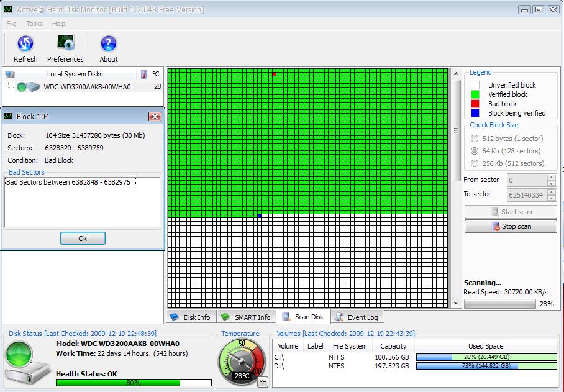The height and width of the screenshot is (392, 564).
Task: Click the Local System Disks computer icon
Action: click(10, 75)
